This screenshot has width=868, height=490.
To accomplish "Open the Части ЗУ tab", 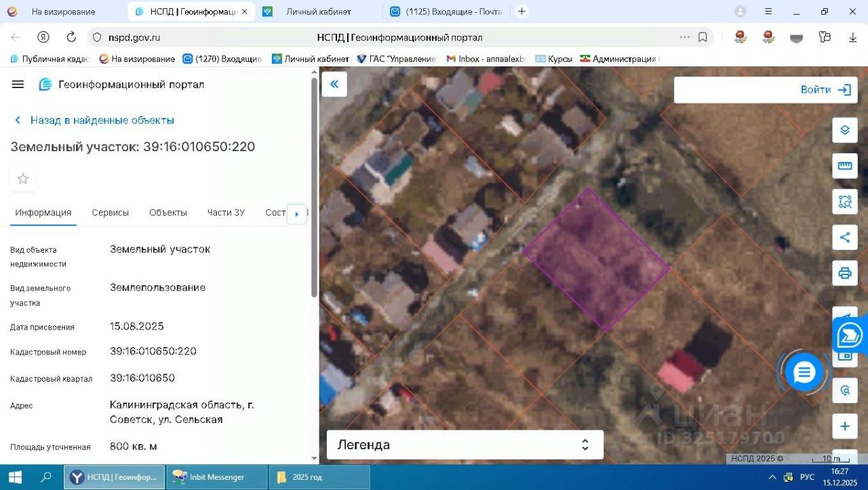I will click(226, 212).
